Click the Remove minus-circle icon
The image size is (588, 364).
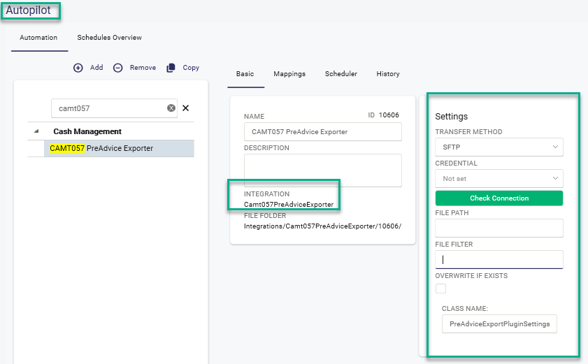click(117, 68)
